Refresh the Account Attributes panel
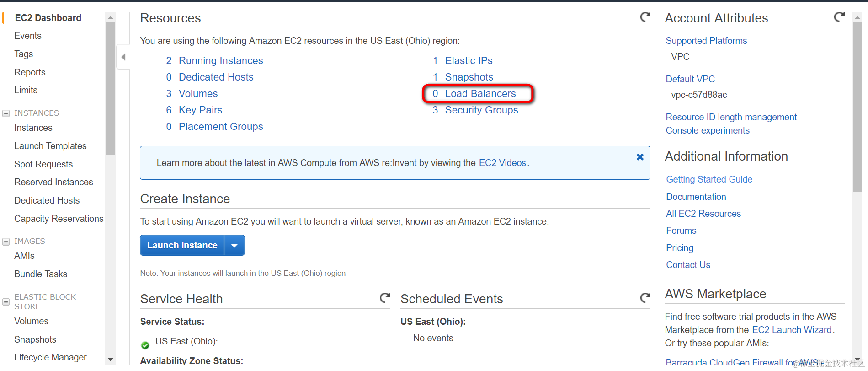 (839, 17)
